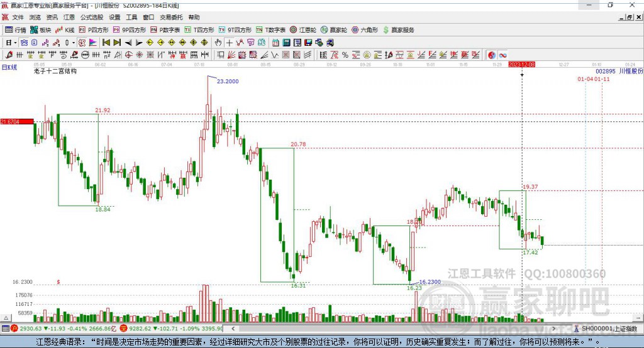Screen dimensions: 644x348
Task: Open the 行情 market quotes view
Action: (x=15, y=30)
